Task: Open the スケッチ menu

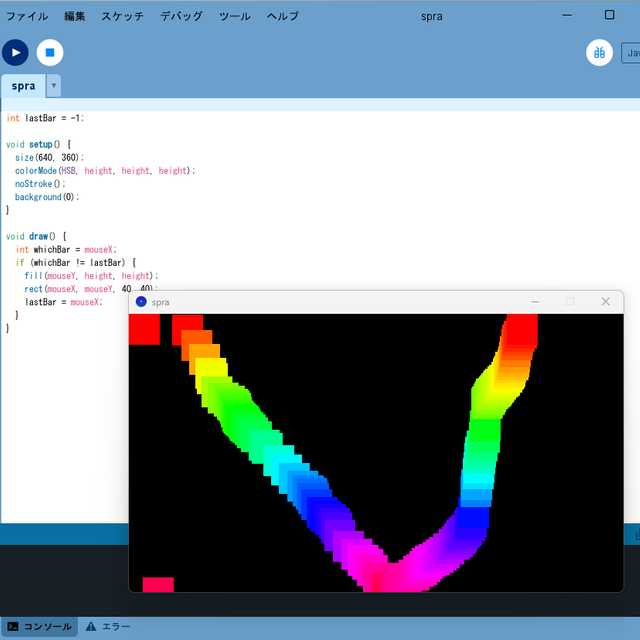Action: (x=122, y=16)
